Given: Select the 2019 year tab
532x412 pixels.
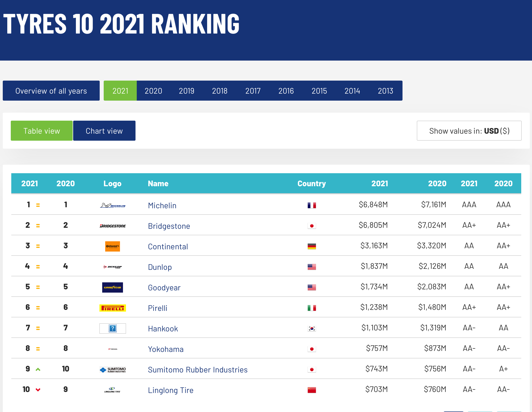Looking at the screenshot, I should (187, 91).
